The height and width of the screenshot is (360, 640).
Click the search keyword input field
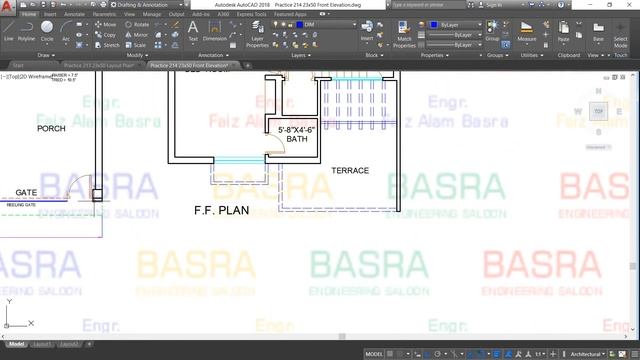pyautogui.click(x=429, y=5)
